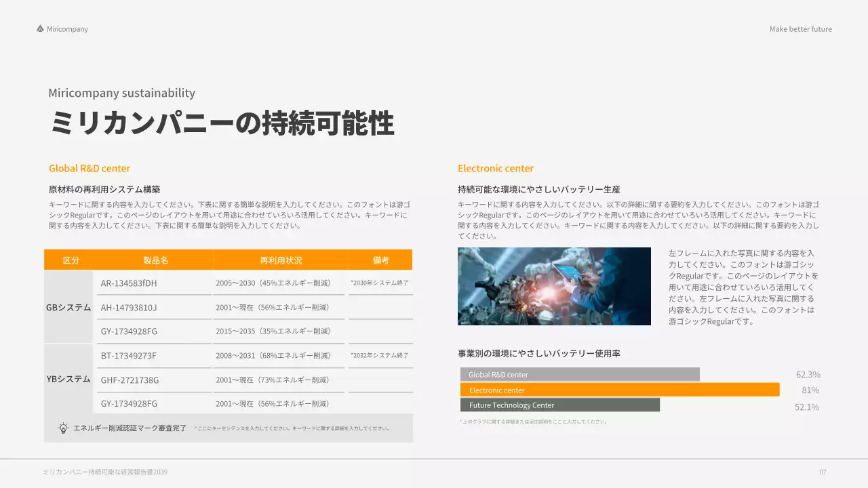Select the GBシステム row label
Screen dimensions: 868x488
click(x=68, y=307)
